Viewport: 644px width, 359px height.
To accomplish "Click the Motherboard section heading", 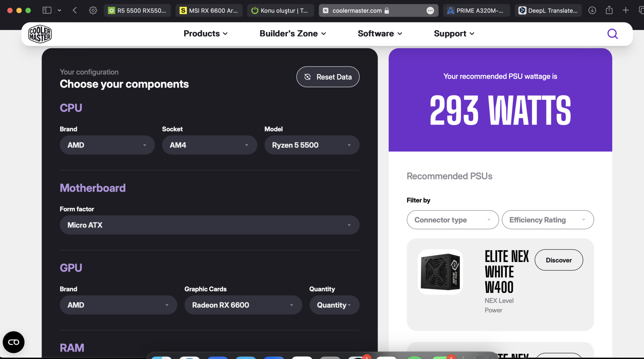I will pyautogui.click(x=93, y=188).
